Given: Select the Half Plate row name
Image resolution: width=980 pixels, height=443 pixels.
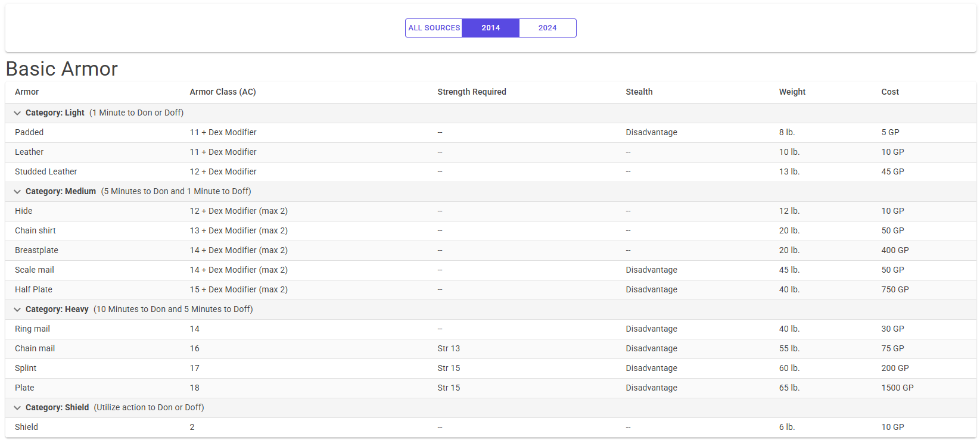Looking at the screenshot, I should coord(33,289).
